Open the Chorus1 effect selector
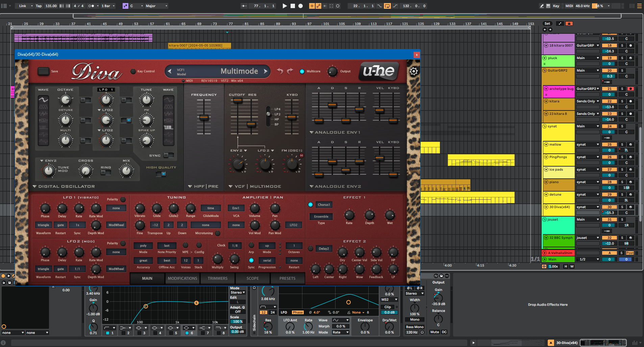 [324, 205]
